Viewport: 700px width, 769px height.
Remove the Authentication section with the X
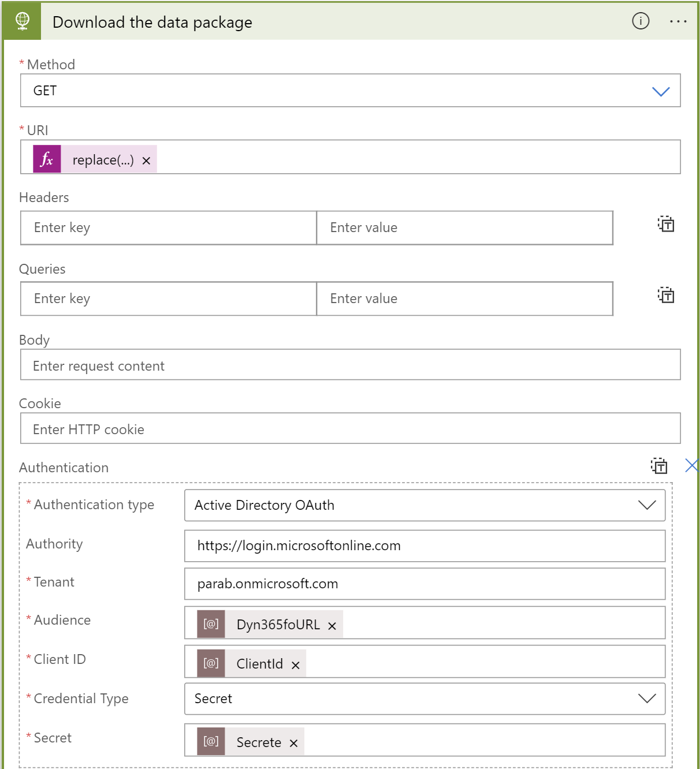point(691,465)
